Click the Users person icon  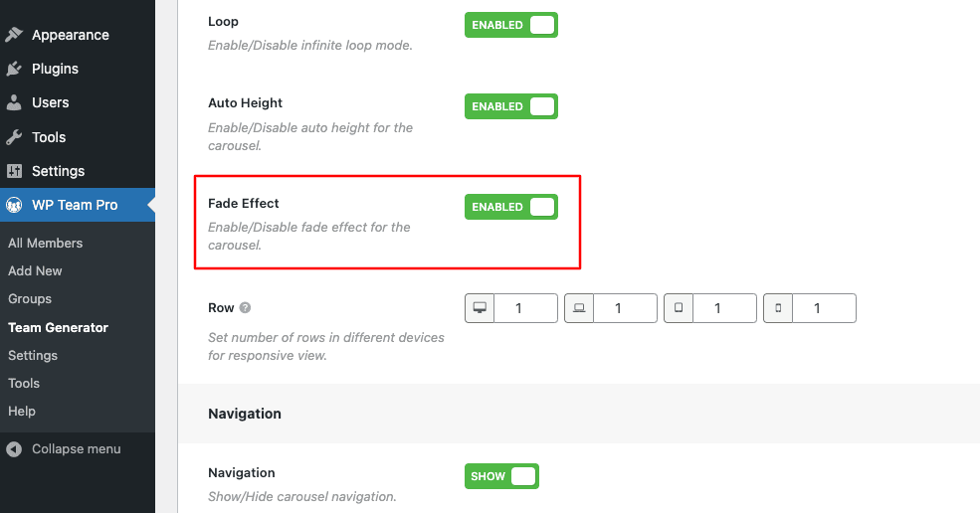pos(14,102)
